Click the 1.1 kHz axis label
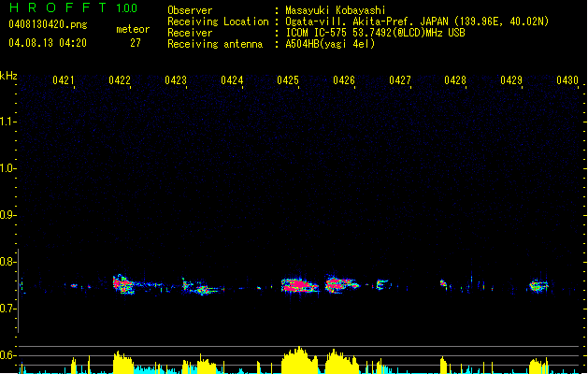Screen dimensions: 588x374 7,122
